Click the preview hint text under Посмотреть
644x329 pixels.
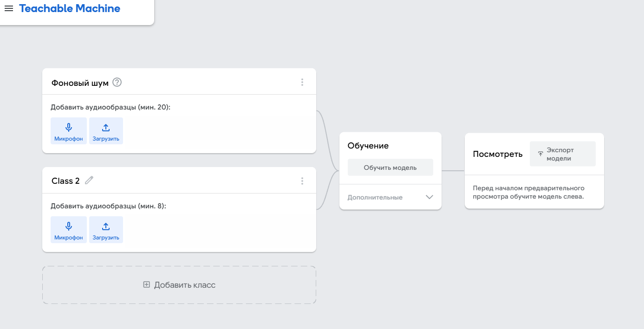tap(528, 192)
